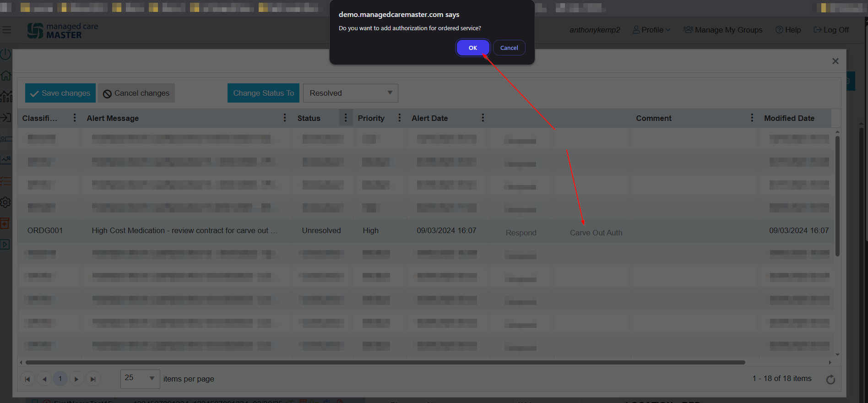Click the orange plus-box sidebar icon
Image resolution: width=868 pixels, height=403 pixels.
click(5, 223)
